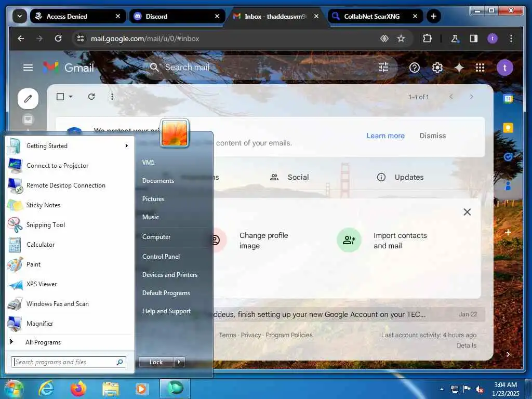Click the Lock button in Start menu
The width and height of the screenshot is (532, 399).
coord(156,362)
